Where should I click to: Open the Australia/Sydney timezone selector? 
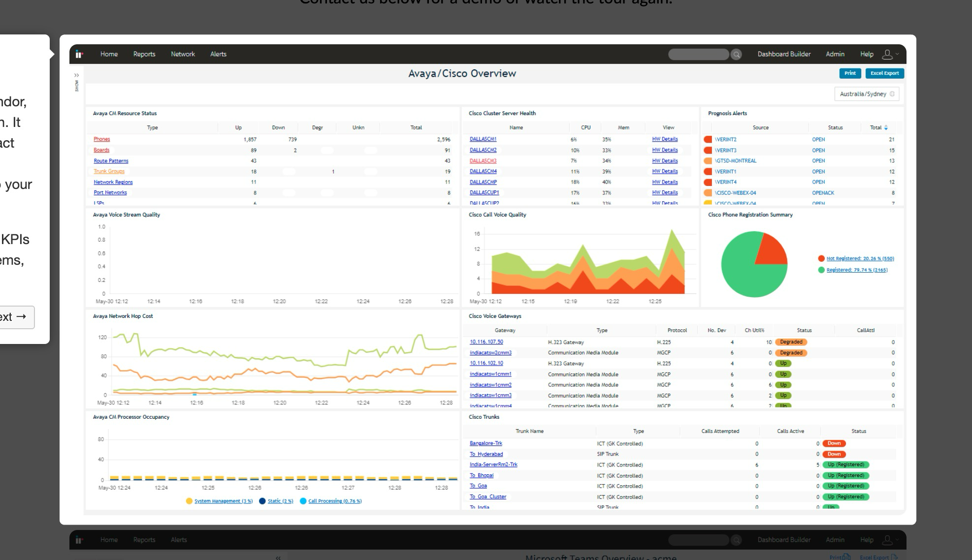point(863,94)
